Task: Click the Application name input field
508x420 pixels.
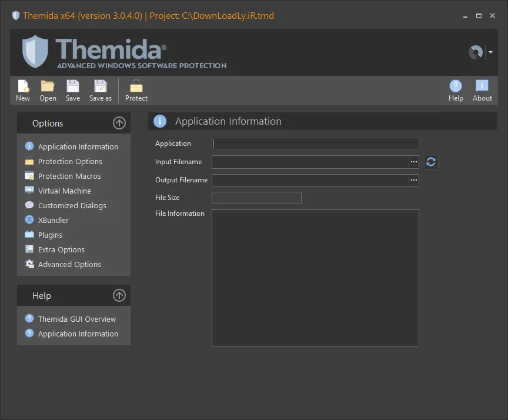Action: pyautogui.click(x=315, y=144)
